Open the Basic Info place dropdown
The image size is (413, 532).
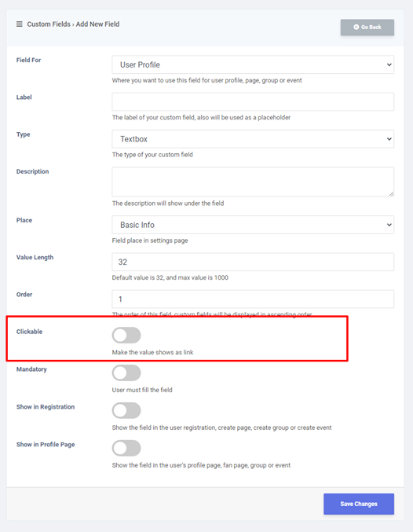pyautogui.click(x=253, y=225)
